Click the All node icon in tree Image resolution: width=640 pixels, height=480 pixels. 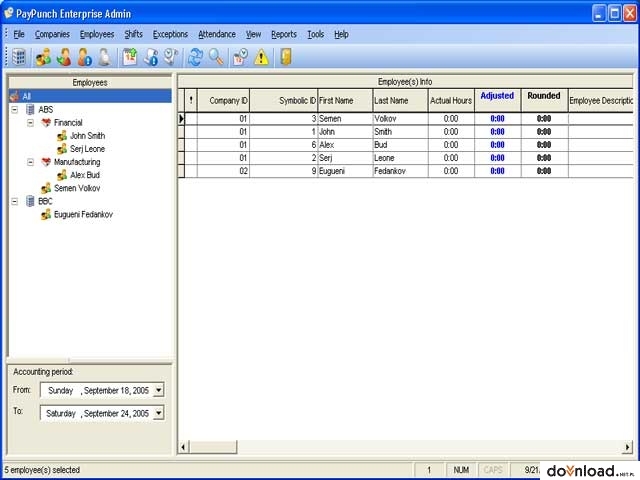[x=15, y=96]
